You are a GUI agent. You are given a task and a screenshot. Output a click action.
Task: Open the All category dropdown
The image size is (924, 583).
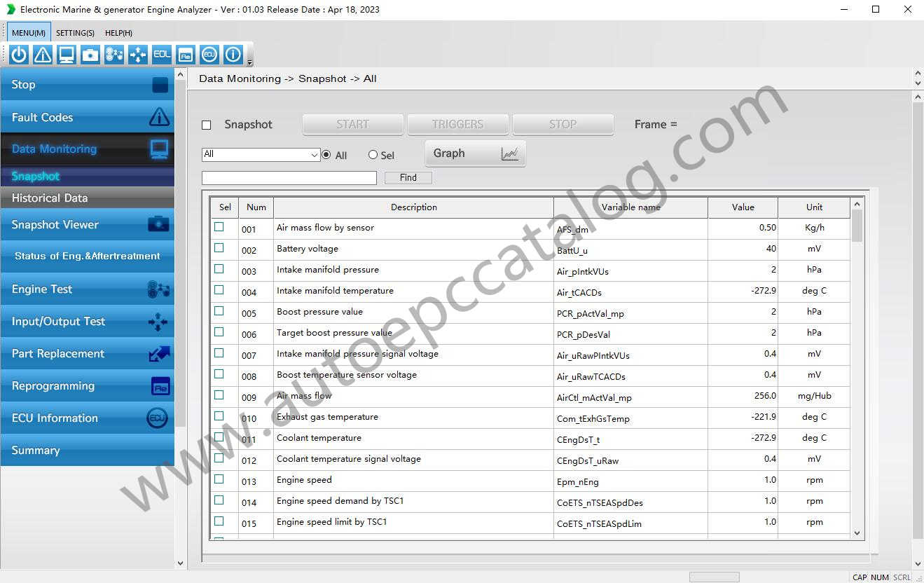tap(261, 155)
